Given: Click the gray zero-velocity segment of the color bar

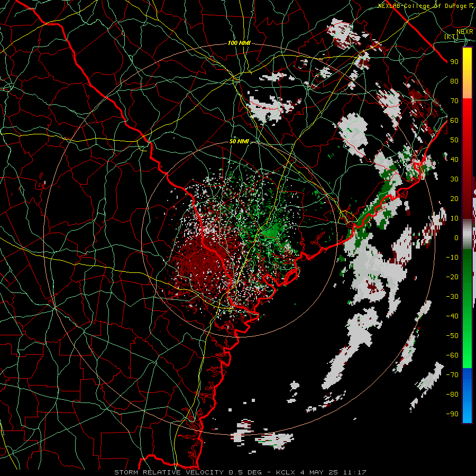Looking at the screenshot, I should (467, 234).
